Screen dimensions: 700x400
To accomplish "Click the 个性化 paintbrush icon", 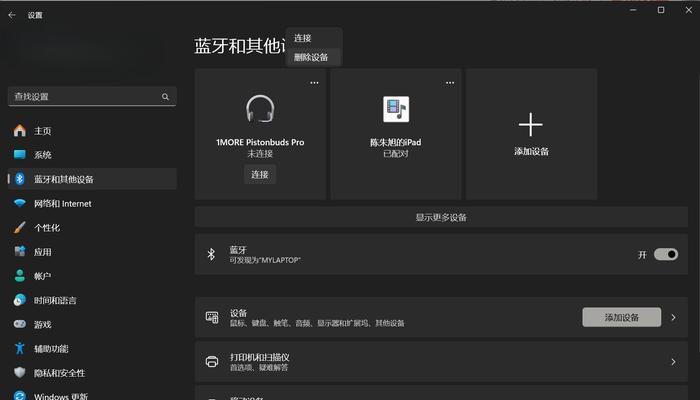I will pos(20,228).
